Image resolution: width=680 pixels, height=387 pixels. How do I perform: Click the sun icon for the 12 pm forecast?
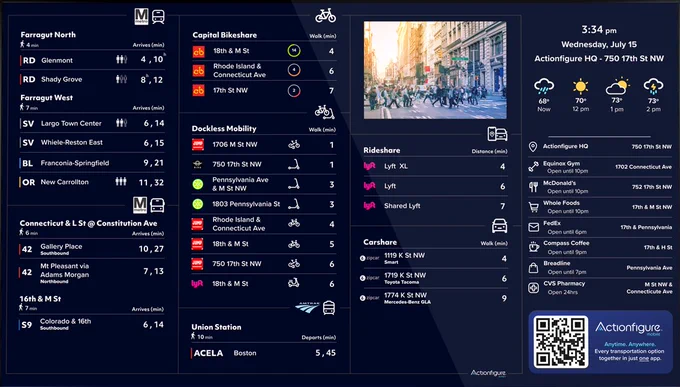(580, 86)
